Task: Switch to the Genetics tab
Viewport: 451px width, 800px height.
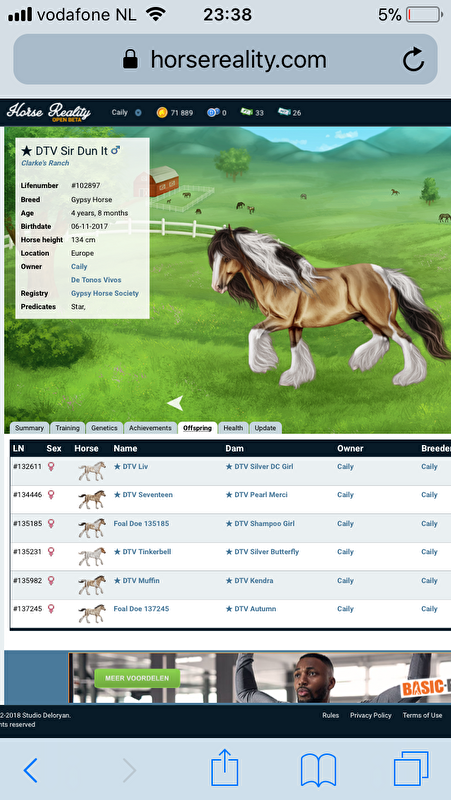Action: tap(104, 428)
